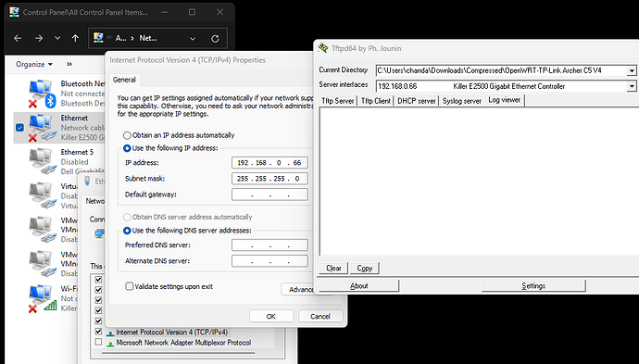Click the Default gateway field

269,195
